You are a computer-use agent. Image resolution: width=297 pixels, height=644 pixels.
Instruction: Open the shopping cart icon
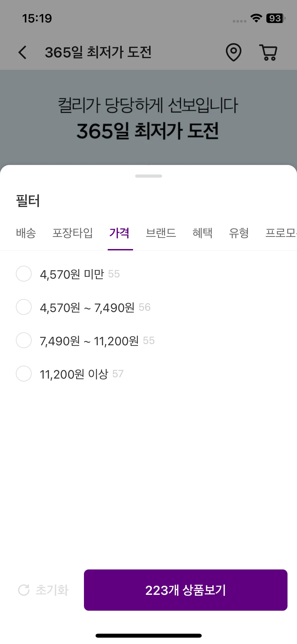pyautogui.click(x=268, y=52)
